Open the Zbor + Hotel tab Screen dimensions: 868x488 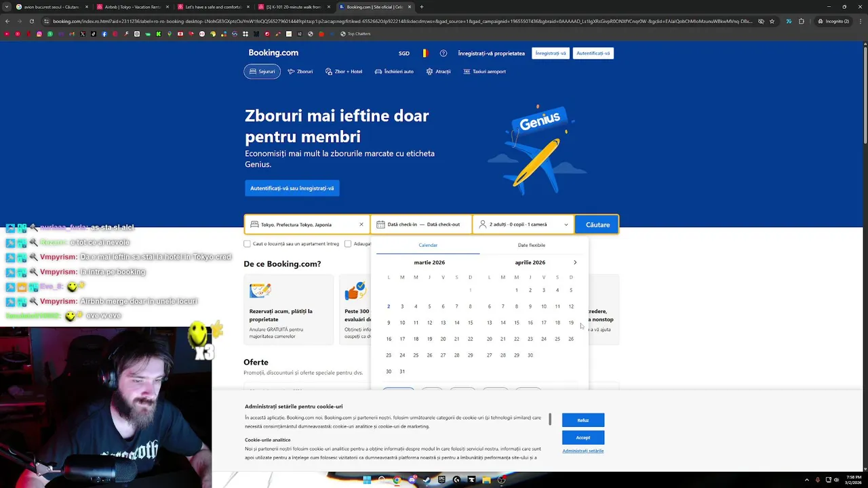point(344,71)
